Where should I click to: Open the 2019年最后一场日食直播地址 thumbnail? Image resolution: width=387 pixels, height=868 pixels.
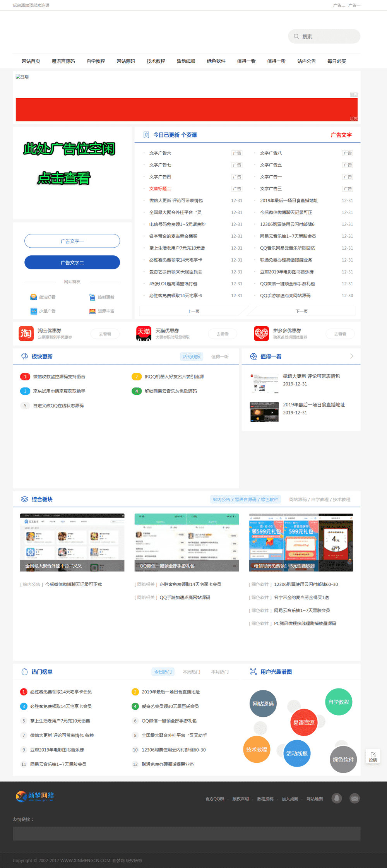[264, 411]
